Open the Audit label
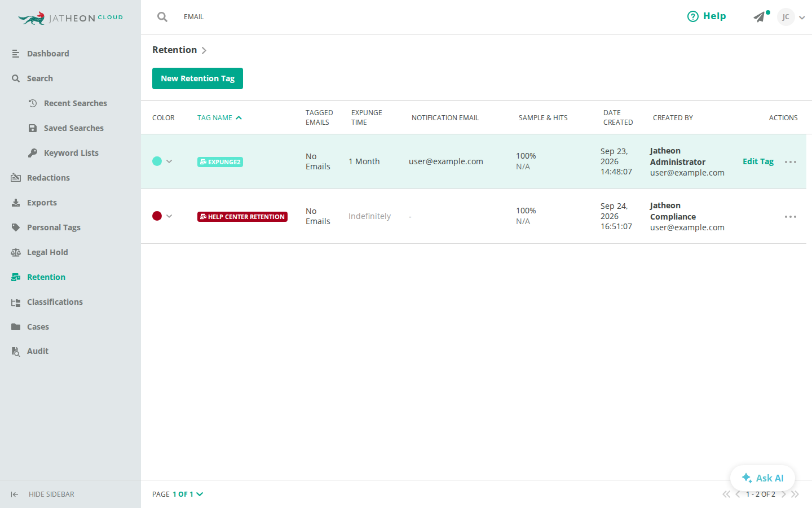This screenshot has height=508, width=812. (x=38, y=351)
